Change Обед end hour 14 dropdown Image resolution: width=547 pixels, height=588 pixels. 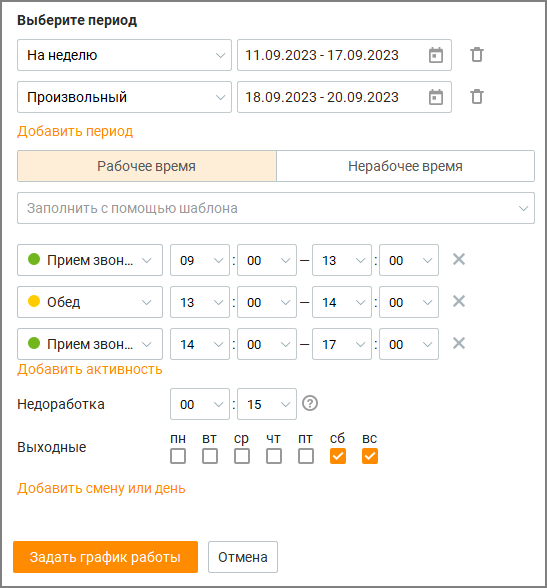click(x=342, y=302)
